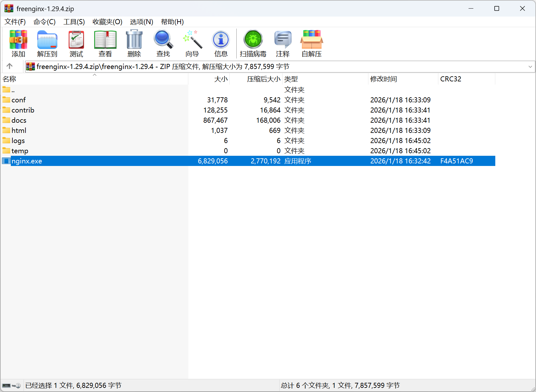The image size is (536, 392).
Task: Click the temp folder icon
Action: click(x=6, y=151)
